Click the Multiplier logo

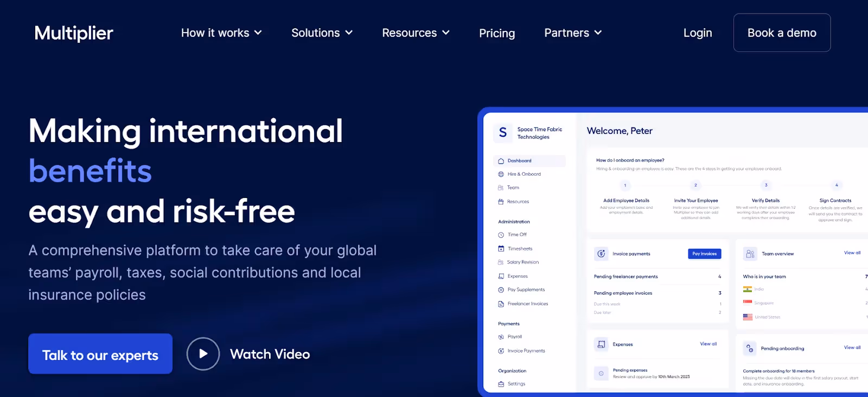point(74,33)
